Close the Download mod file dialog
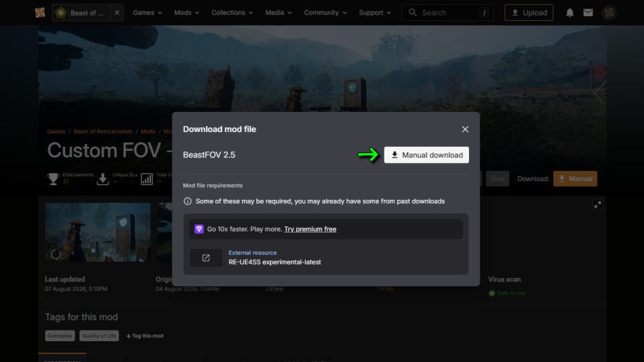The image size is (644, 362). pos(465,129)
